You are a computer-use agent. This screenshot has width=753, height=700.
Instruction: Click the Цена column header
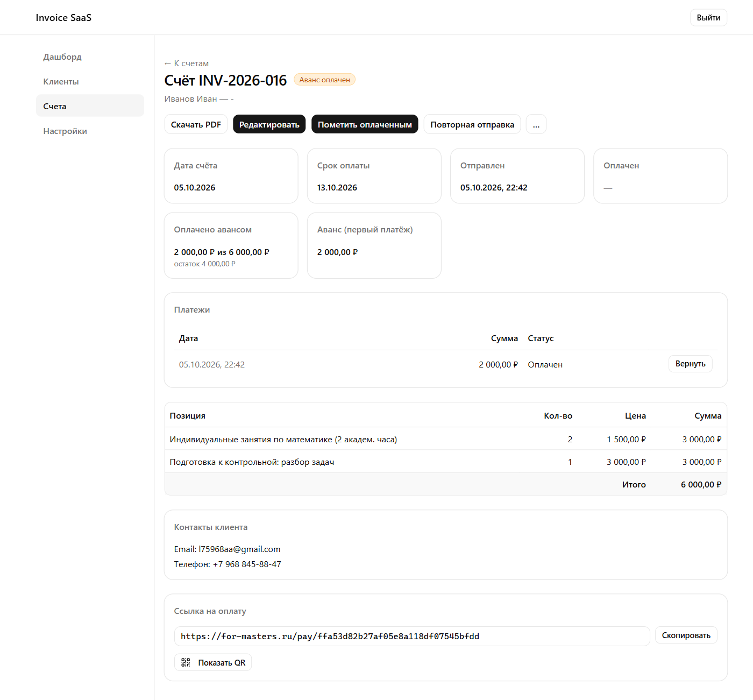coord(635,416)
